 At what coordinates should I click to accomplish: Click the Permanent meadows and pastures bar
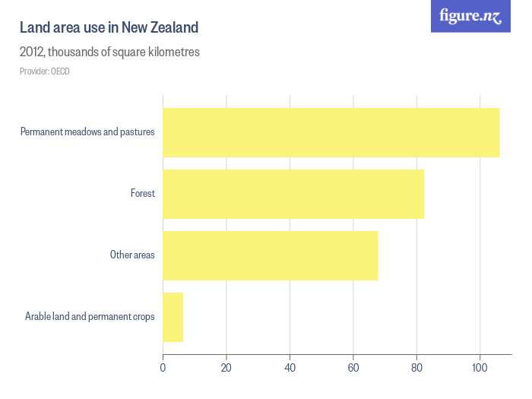(331, 132)
